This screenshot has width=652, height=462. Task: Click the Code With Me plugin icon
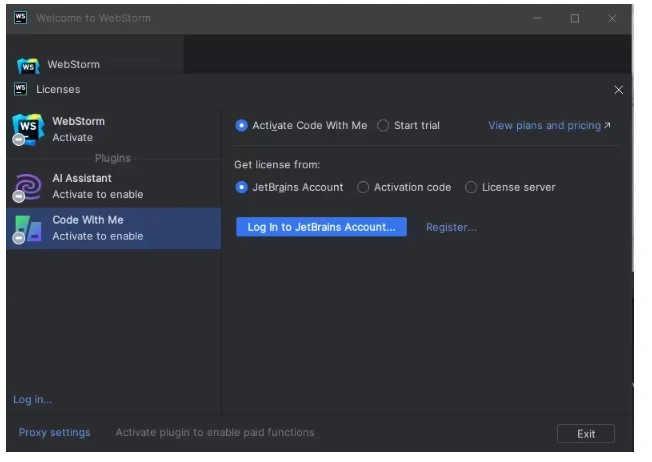coord(28,229)
